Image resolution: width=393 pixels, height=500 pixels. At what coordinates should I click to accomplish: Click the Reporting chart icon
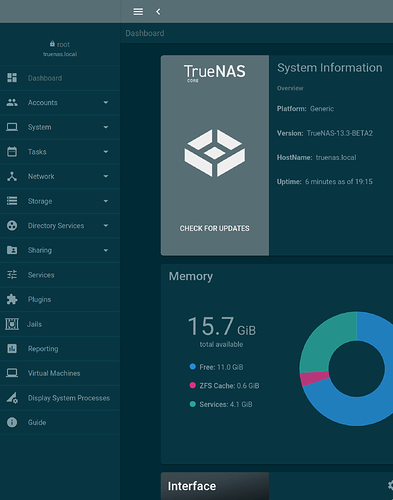tap(12, 349)
